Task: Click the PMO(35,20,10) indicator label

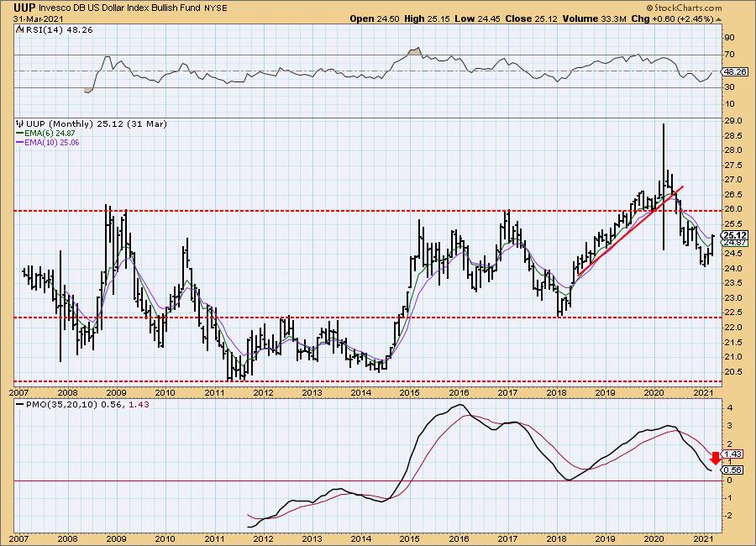Action: (73, 406)
